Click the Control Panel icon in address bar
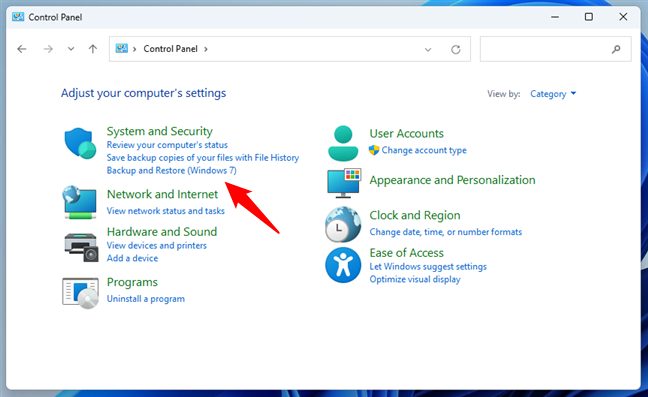648x397 pixels. tap(122, 49)
